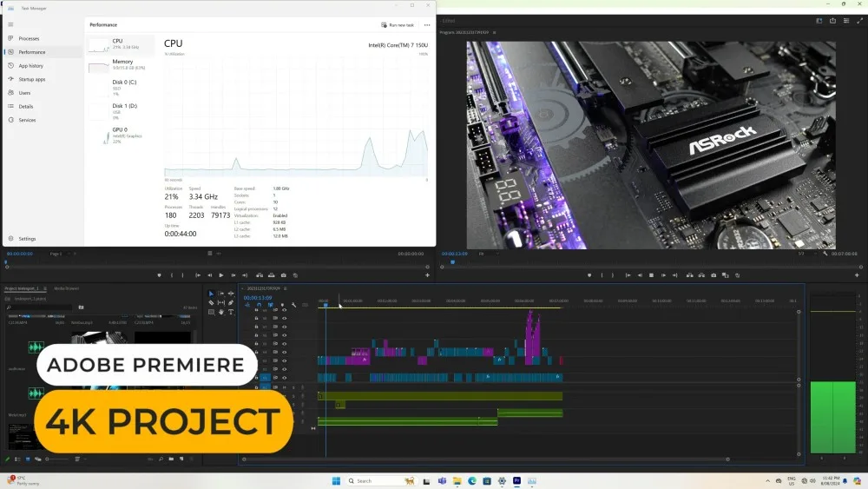Open Project panel menu icon

pyautogui.click(x=45, y=288)
